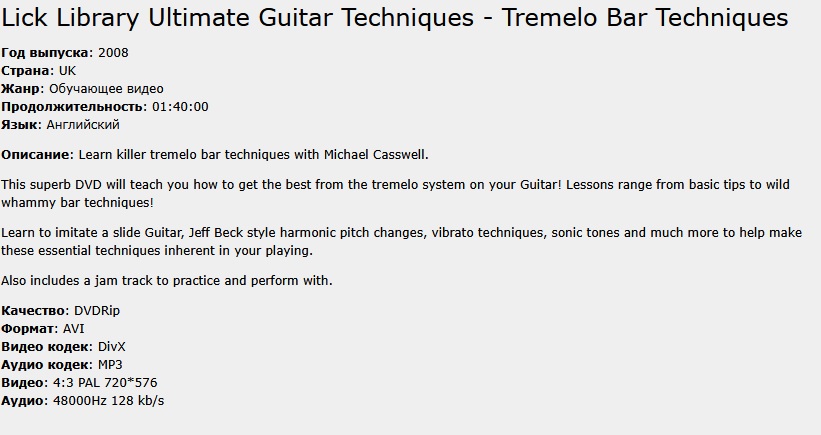The width and height of the screenshot is (821, 435).
Task: Click the 'Продолжительность' label
Action: (x=73, y=107)
